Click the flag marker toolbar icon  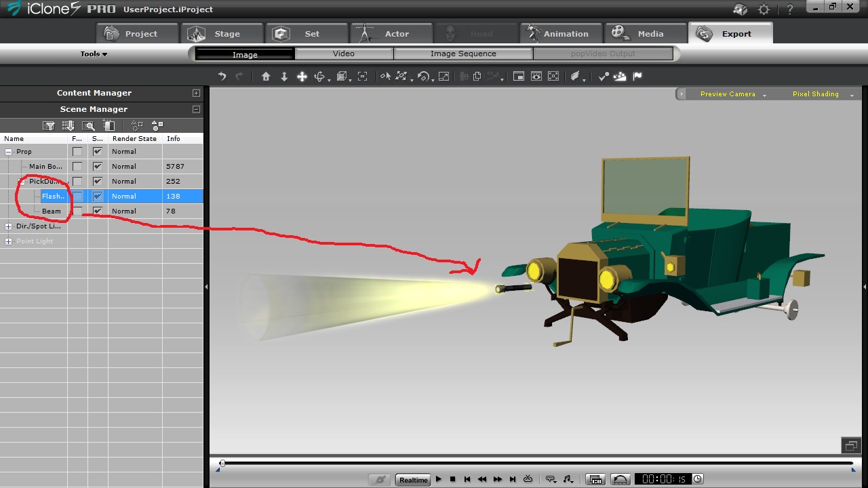(637, 77)
